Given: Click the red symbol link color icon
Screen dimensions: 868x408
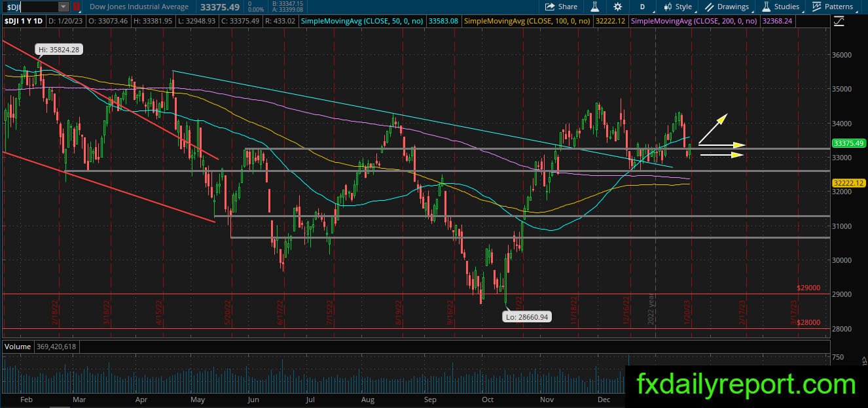Looking at the screenshot, I should (x=77, y=7).
